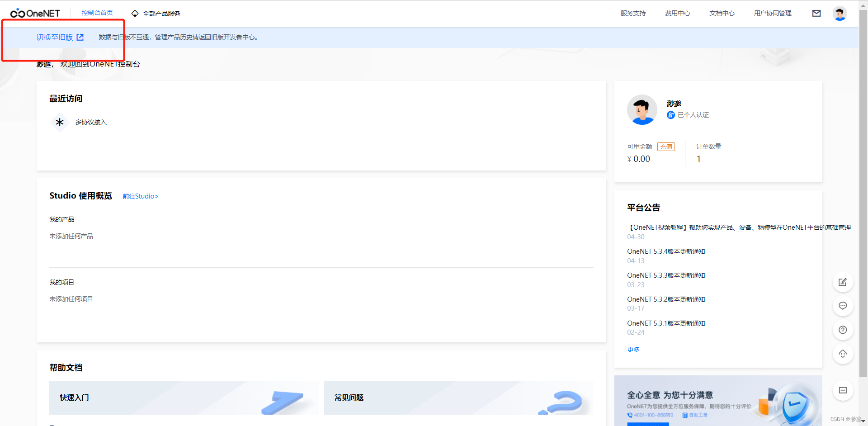Viewport: 868px width, 426px height.
Task: Click the 全心全意 为您十分满意 banner
Action: pos(718,401)
